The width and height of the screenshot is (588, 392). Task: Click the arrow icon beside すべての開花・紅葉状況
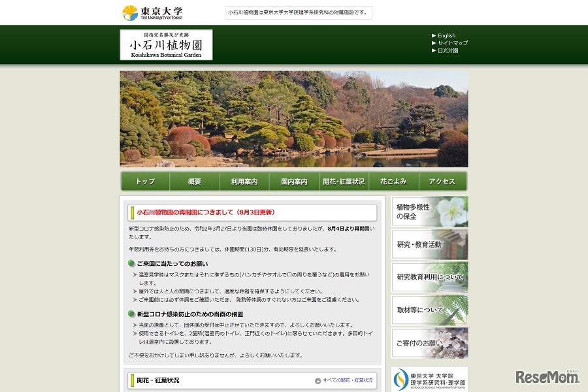coord(318,381)
